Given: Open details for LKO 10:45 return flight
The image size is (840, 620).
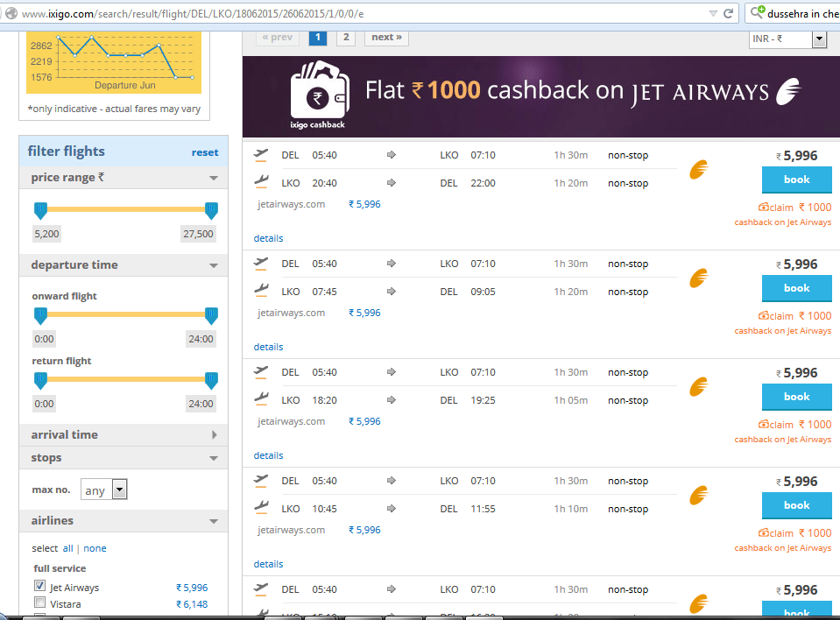Looking at the screenshot, I should (x=268, y=564).
